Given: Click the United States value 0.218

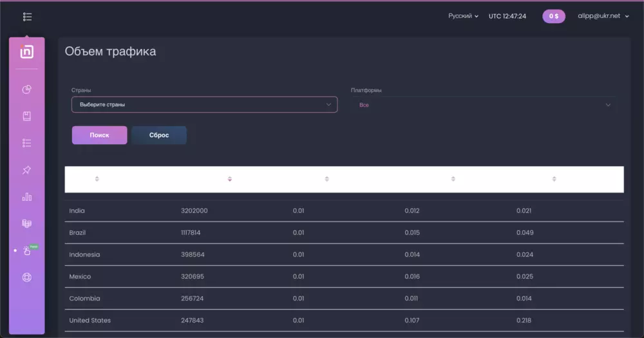Looking at the screenshot, I should (524, 321).
